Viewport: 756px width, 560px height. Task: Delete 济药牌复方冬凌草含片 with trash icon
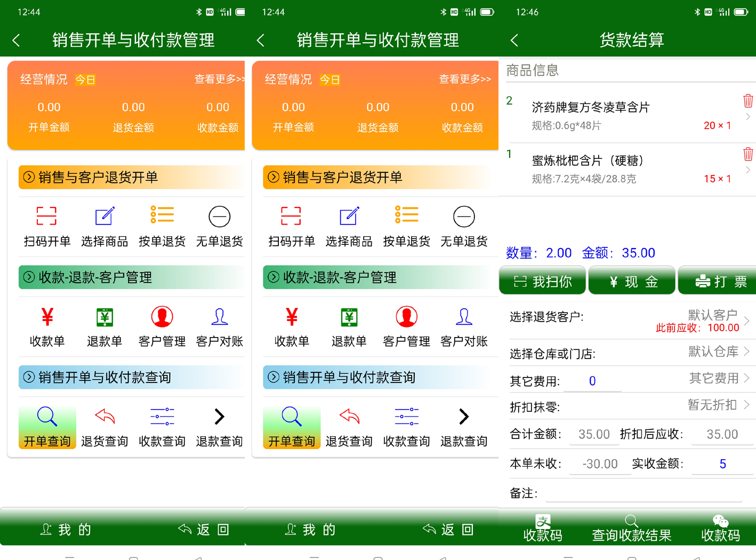pos(748,100)
